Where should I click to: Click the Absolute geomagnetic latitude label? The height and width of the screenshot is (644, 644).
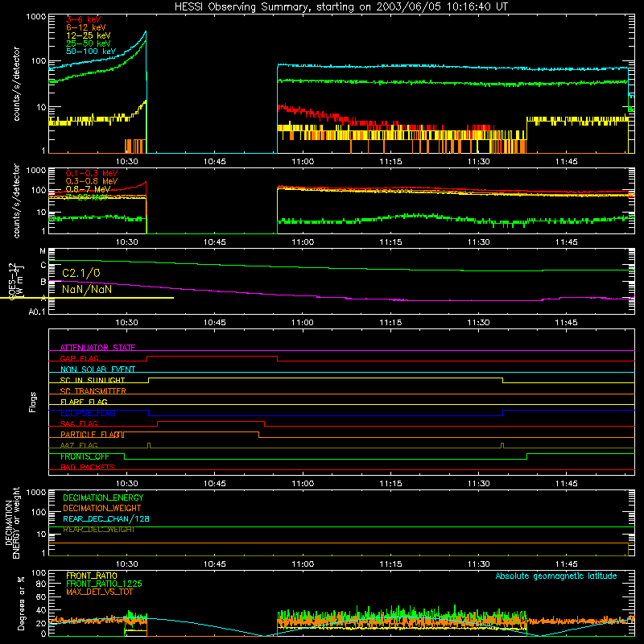coord(556,576)
